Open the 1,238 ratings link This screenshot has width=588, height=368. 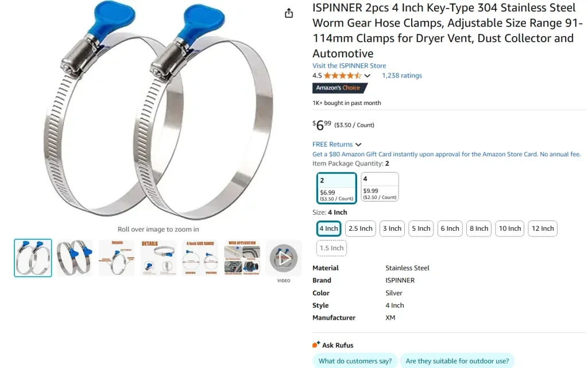click(401, 75)
